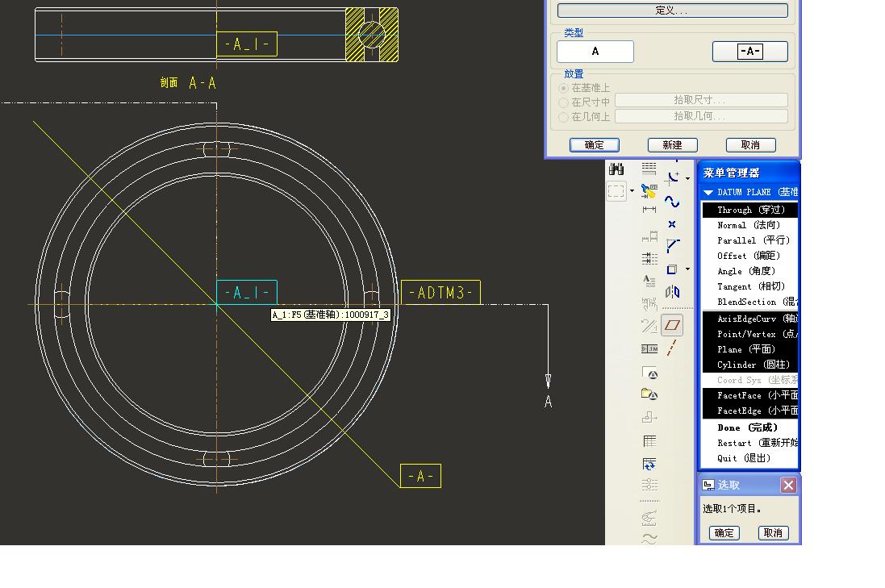Click the show/erase flashlight icon
Screen dimensions: 885x588
649,190
